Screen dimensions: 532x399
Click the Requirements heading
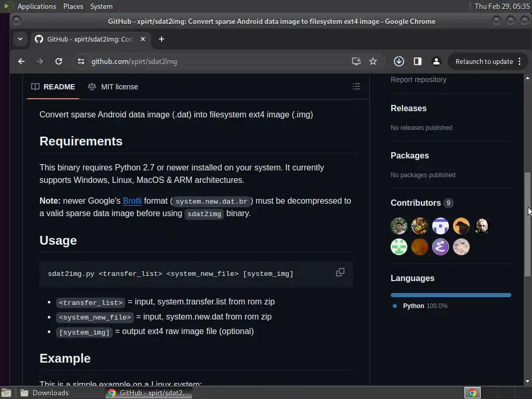[x=81, y=141]
